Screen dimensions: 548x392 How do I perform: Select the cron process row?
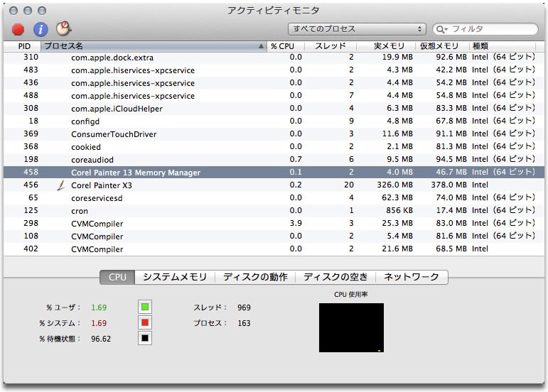[x=274, y=211]
